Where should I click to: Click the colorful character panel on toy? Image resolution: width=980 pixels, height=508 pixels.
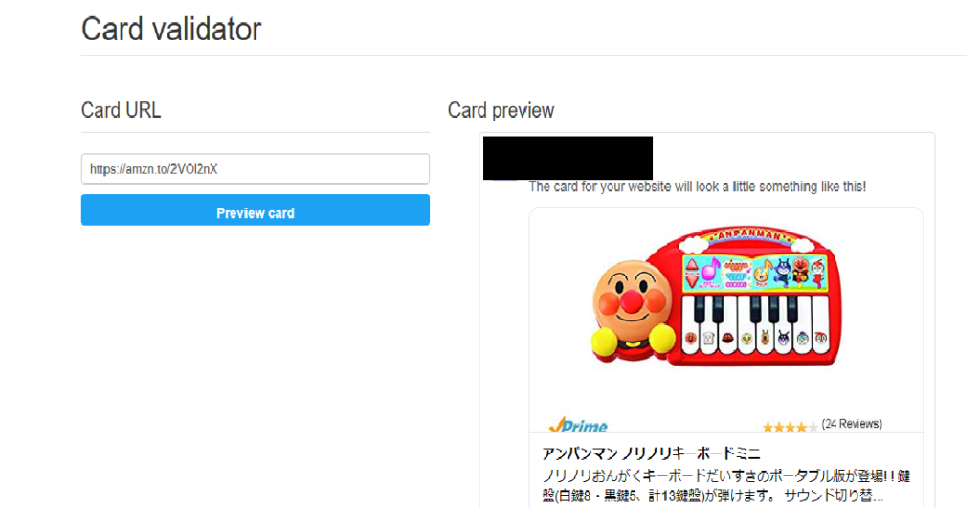pyautogui.click(x=756, y=271)
